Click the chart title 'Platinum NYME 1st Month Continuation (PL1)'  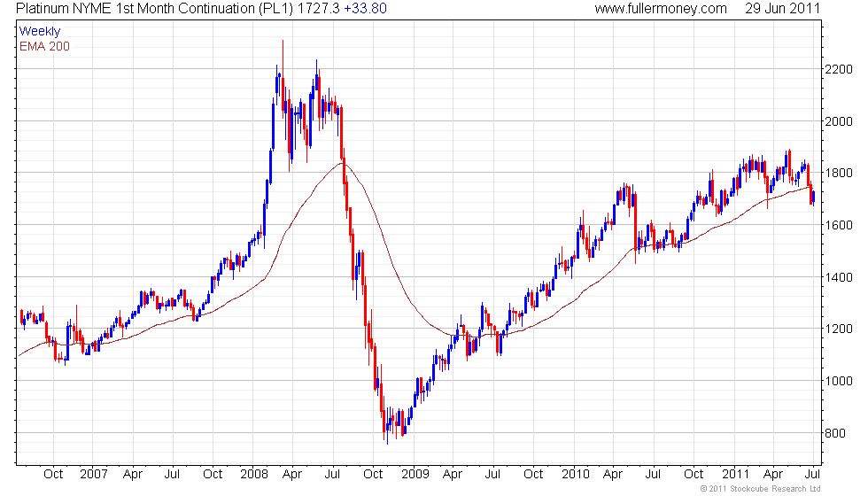[x=154, y=9]
